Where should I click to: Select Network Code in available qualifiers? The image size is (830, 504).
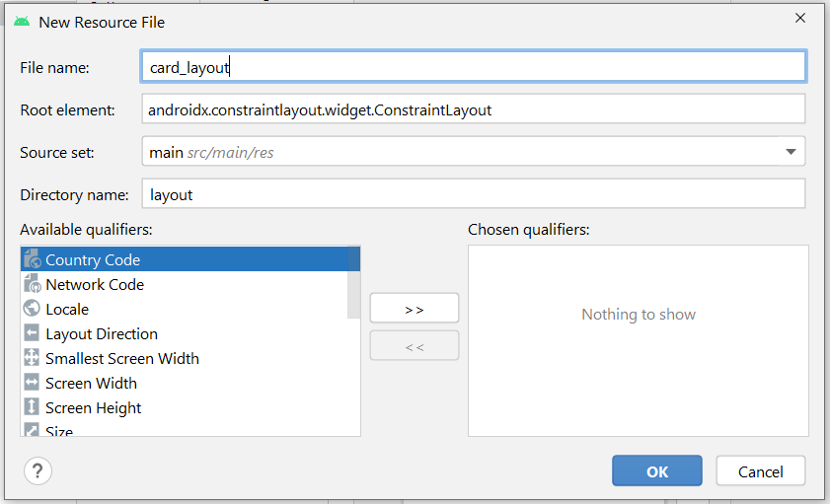pyautogui.click(x=95, y=285)
